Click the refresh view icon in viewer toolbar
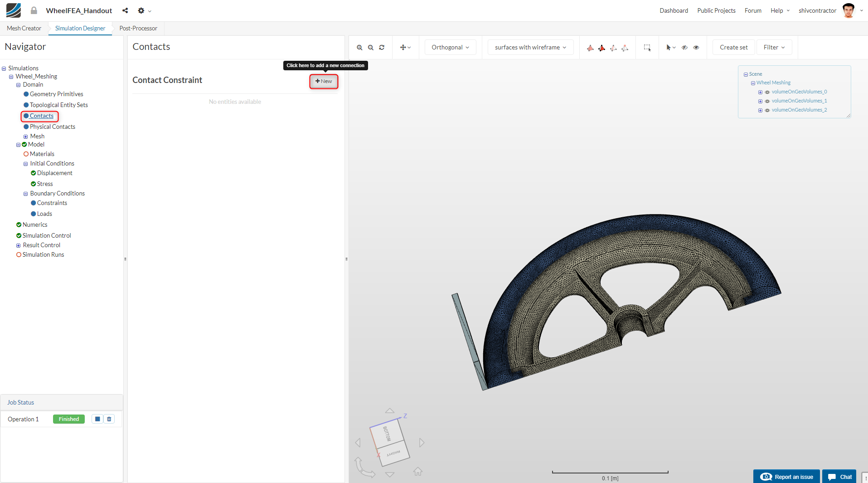 (x=382, y=48)
